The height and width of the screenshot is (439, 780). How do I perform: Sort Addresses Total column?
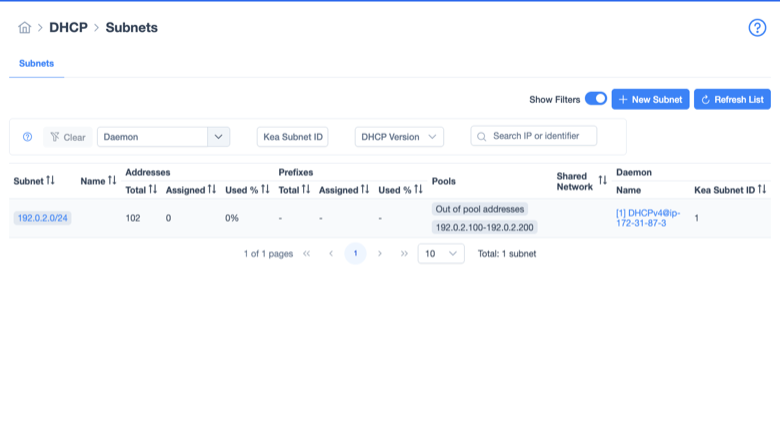[x=153, y=189]
